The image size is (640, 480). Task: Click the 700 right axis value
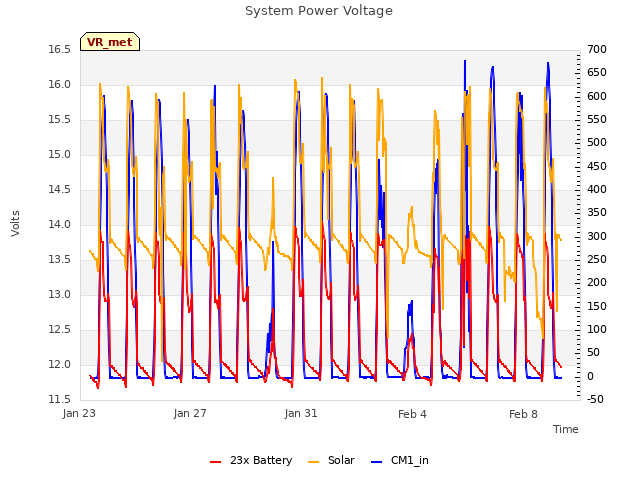597,50
